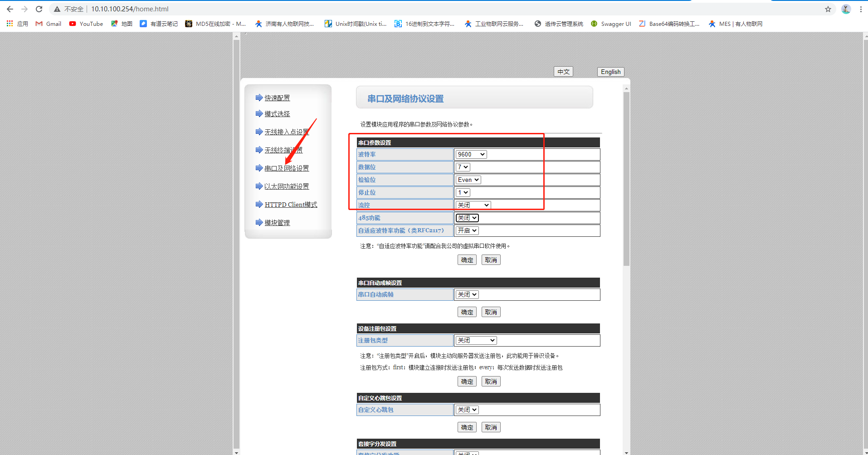Open the 自适应波特率功能 dropdown
Screen dimensions: 868x455
coord(467,231)
